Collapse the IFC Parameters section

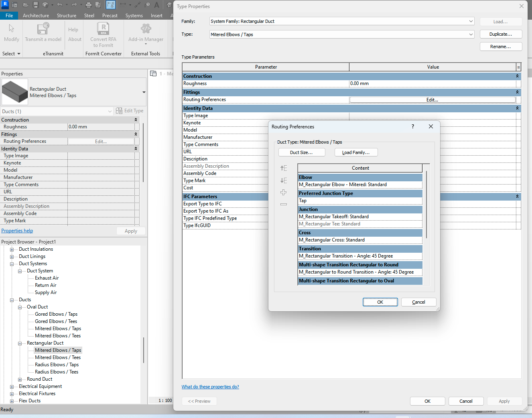point(517,197)
